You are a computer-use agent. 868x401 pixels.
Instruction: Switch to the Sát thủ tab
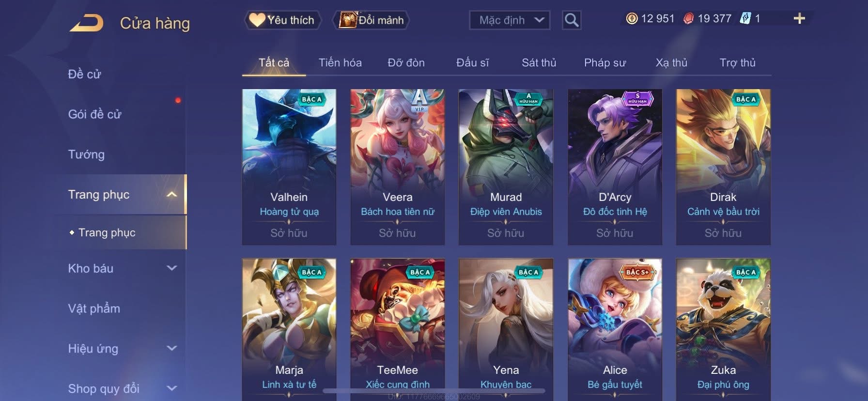pos(539,63)
